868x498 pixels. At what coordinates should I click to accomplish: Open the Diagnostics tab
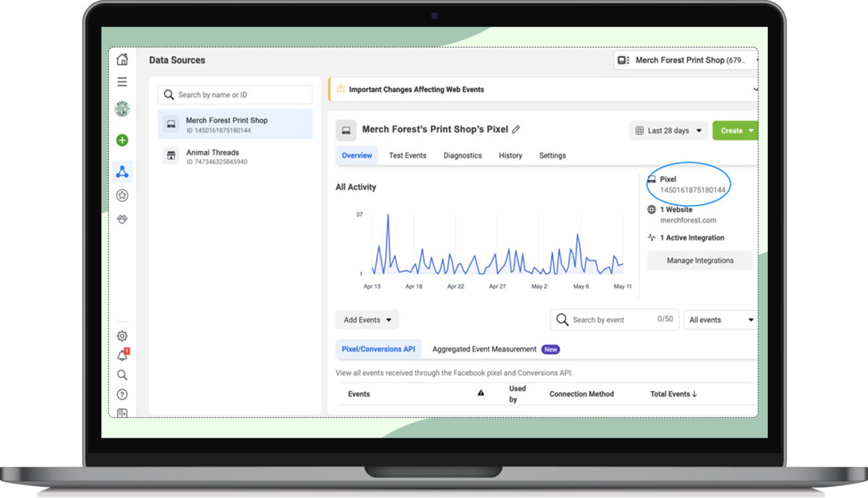[x=463, y=156]
